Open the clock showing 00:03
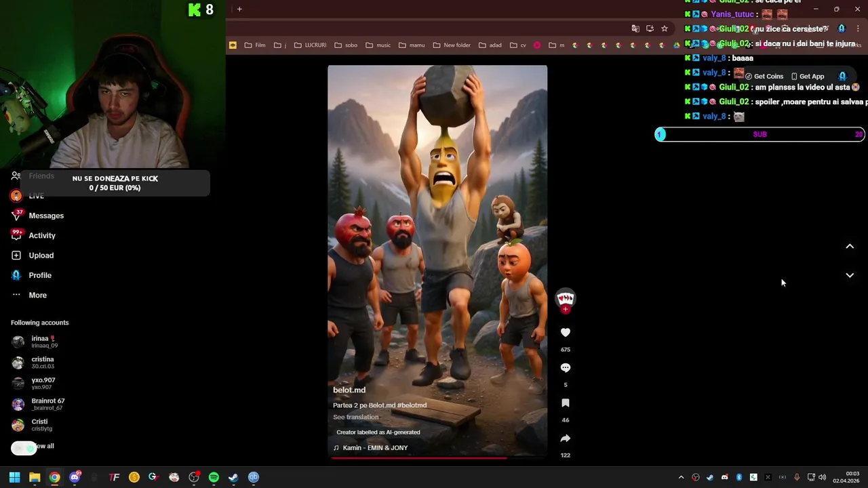Screen dimensions: 868x488 846,477
